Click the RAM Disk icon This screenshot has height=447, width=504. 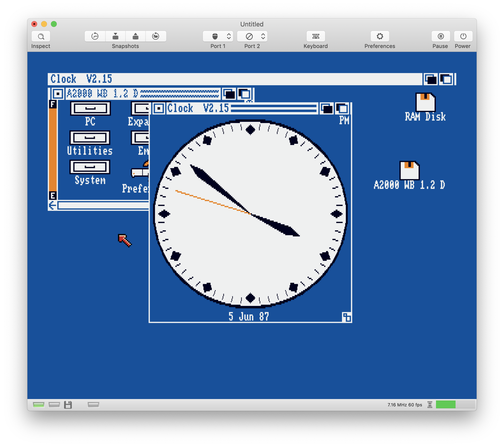[425, 102]
